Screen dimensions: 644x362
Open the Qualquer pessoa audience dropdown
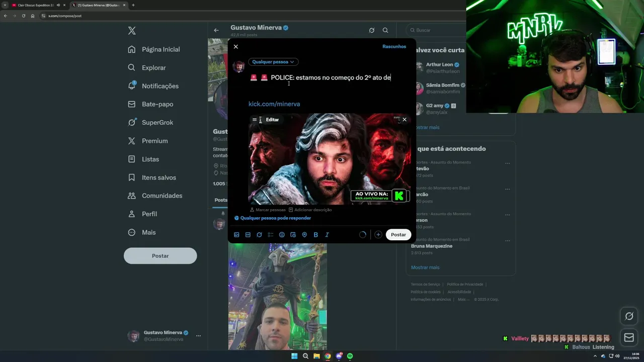[x=273, y=62]
